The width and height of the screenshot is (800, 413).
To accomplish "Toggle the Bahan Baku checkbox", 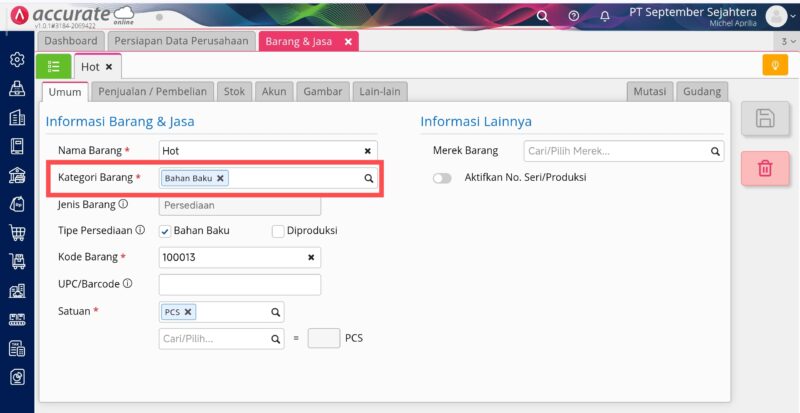I will [165, 231].
